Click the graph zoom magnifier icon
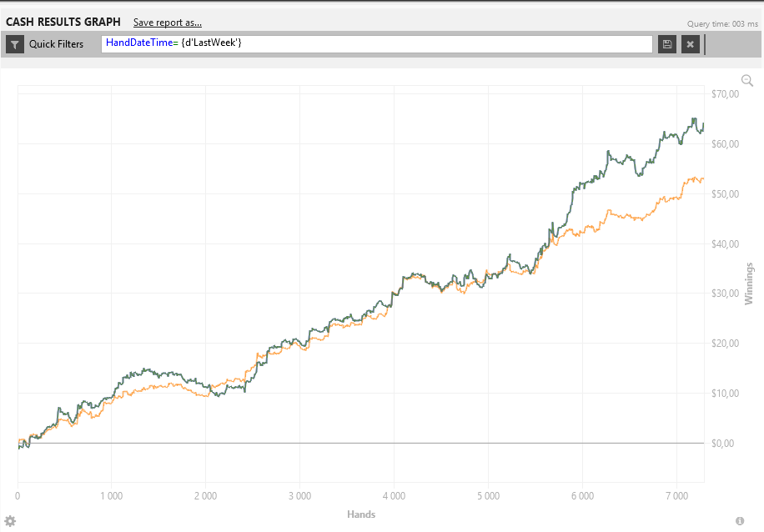 click(x=746, y=80)
